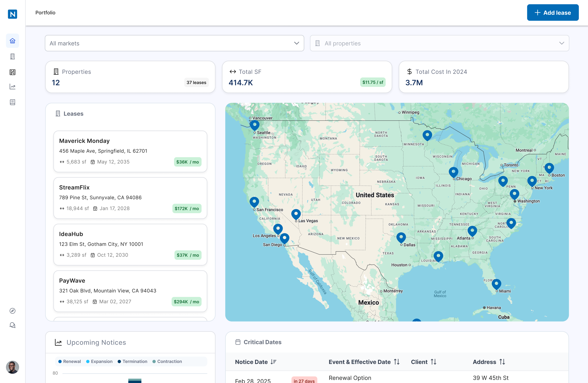Viewport: 588px width, 383px height.
Task: Open the analytics chart sidebar icon
Action: point(12,87)
